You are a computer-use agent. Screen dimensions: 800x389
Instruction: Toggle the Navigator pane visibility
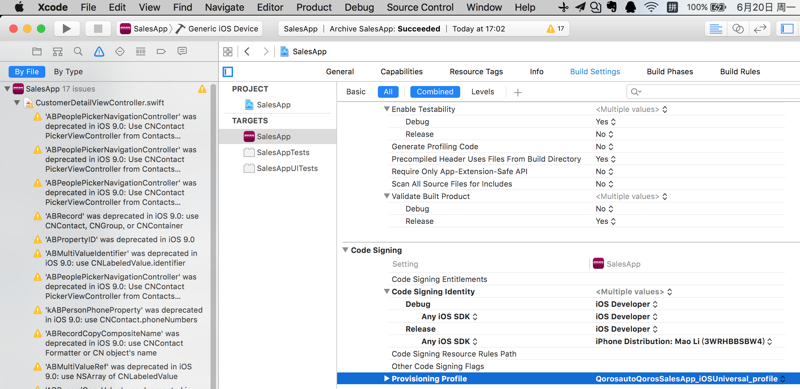point(788,29)
